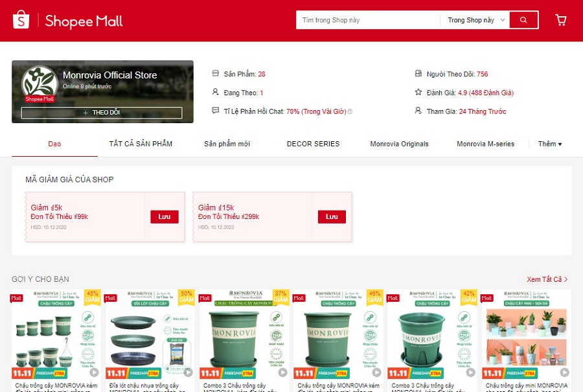This screenshot has height=392, width=583.
Task: Click the Monrovia store avatar
Action: 40,84
